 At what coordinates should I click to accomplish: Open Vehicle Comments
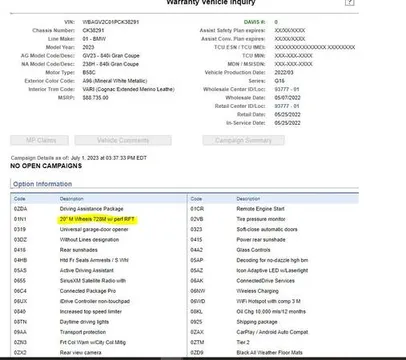pyautogui.click(x=123, y=140)
